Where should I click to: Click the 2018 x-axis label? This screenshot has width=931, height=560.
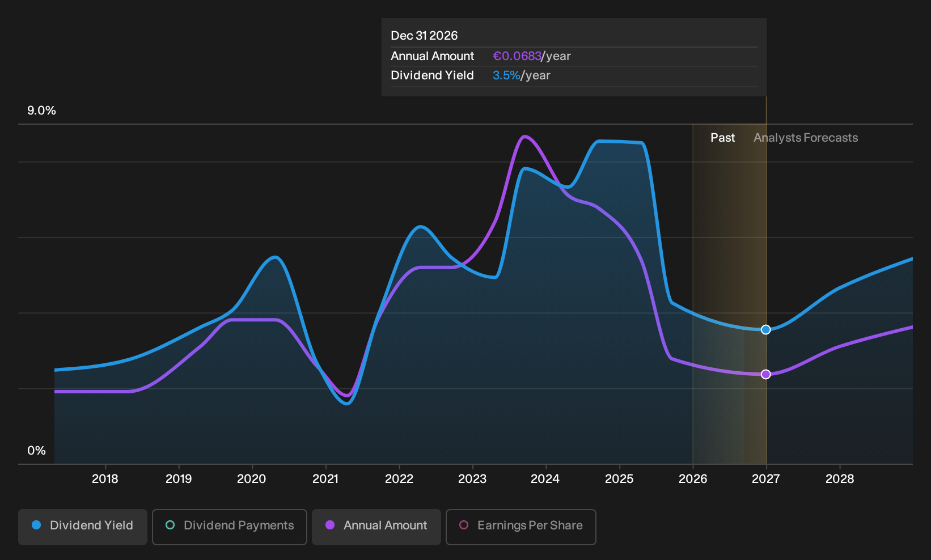[x=105, y=479]
